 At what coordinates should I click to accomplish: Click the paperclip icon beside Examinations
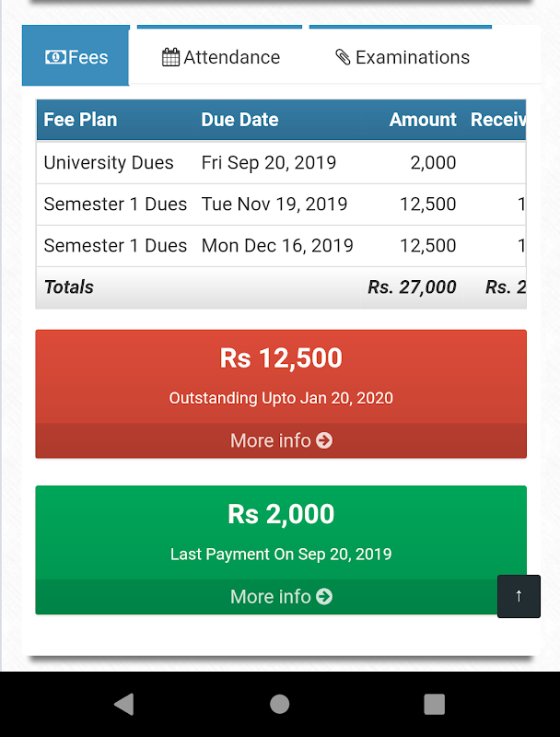[343, 57]
